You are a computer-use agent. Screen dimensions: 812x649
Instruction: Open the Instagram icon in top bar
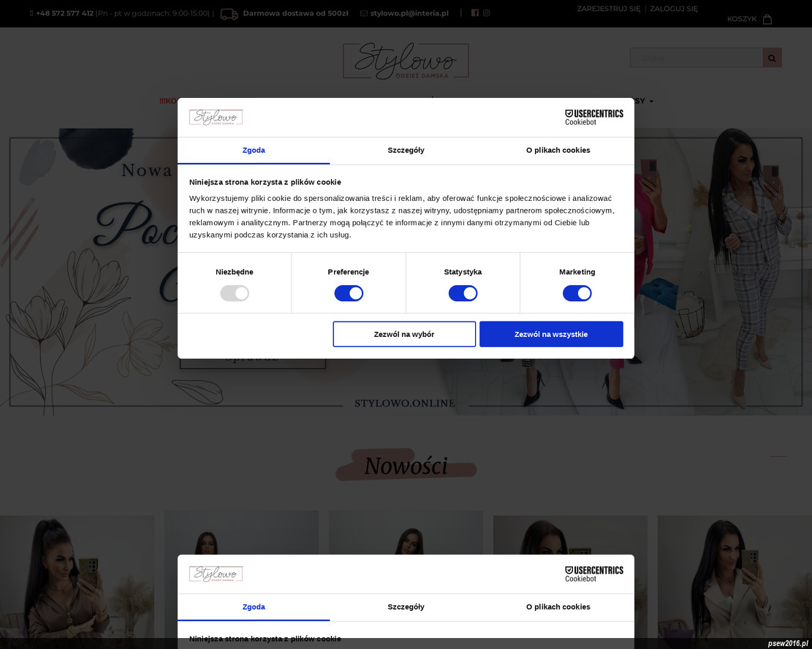486,13
